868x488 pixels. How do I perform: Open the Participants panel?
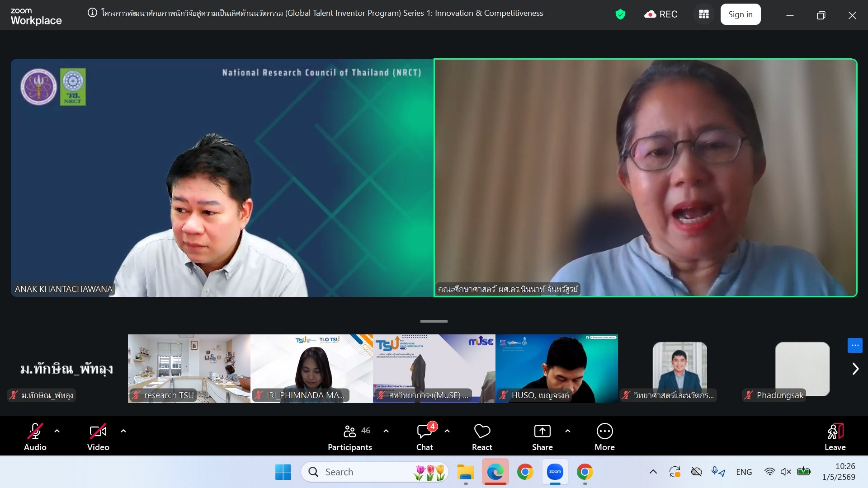point(350,437)
